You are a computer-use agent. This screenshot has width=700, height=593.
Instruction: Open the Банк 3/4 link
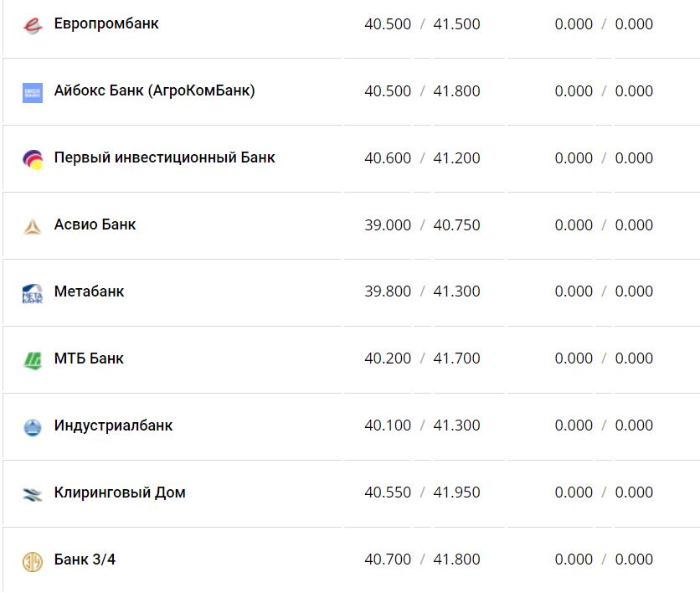(x=85, y=559)
